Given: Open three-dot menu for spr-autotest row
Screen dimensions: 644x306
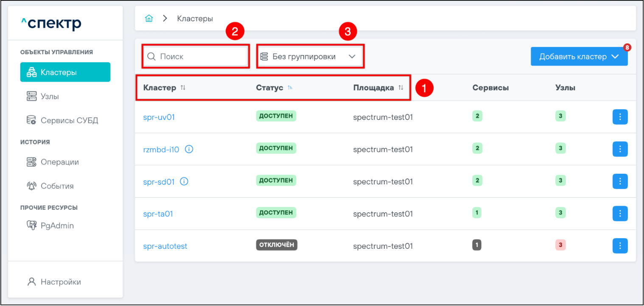Looking at the screenshot, I should coord(620,246).
